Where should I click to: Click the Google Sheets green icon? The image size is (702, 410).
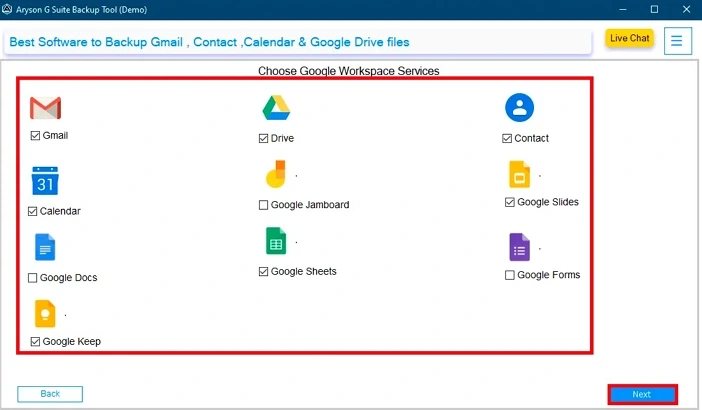coord(276,241)
